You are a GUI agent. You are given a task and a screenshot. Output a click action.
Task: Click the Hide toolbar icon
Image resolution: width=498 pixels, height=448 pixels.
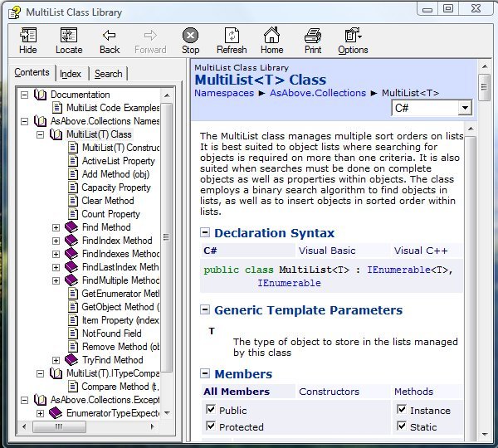(28, 35)
